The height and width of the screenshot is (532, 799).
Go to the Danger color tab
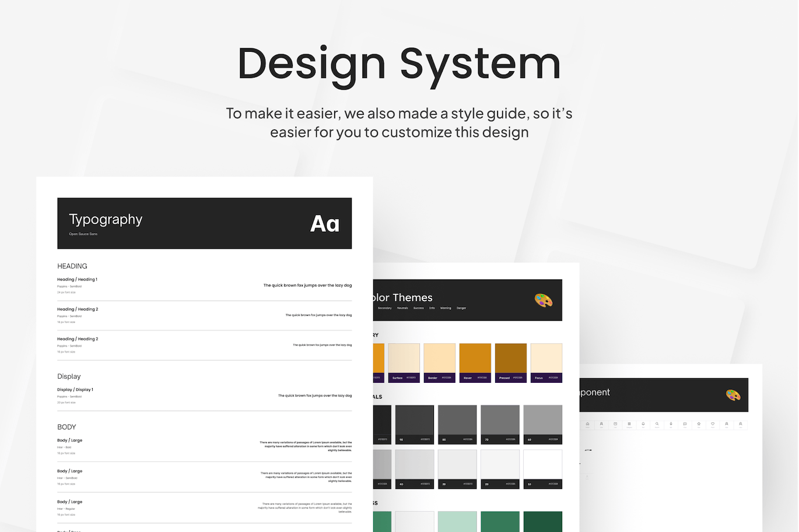click(x=461, y=308)
